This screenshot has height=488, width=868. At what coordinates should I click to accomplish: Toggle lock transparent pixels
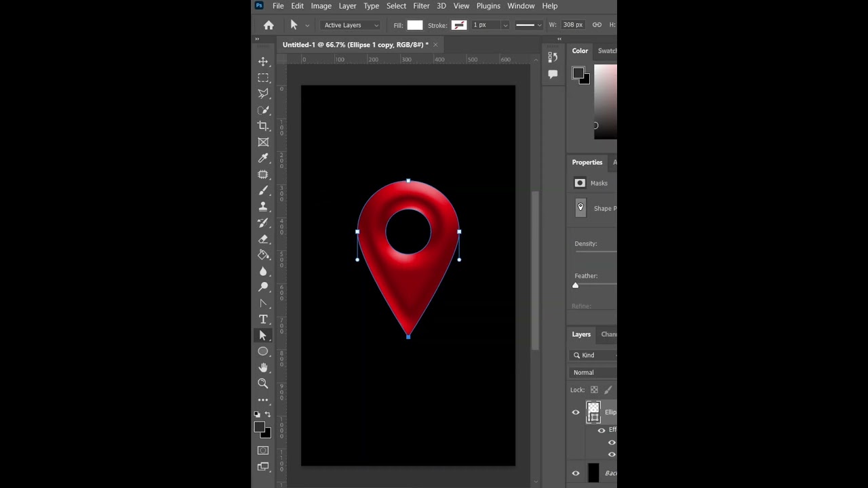[x=594, y=390]
